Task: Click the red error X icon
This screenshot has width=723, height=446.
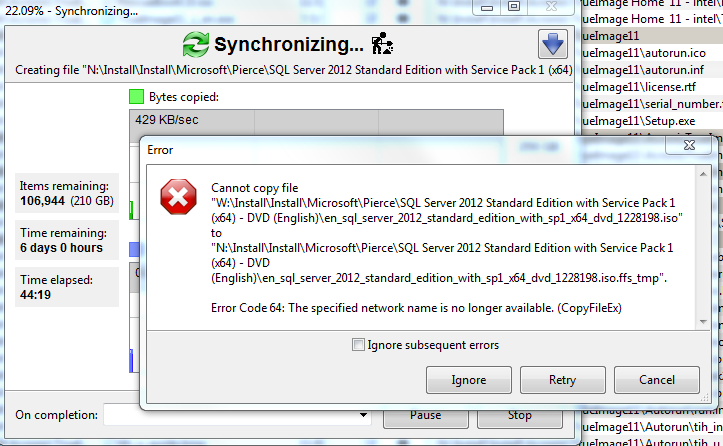Action: [x=178, y=198]
